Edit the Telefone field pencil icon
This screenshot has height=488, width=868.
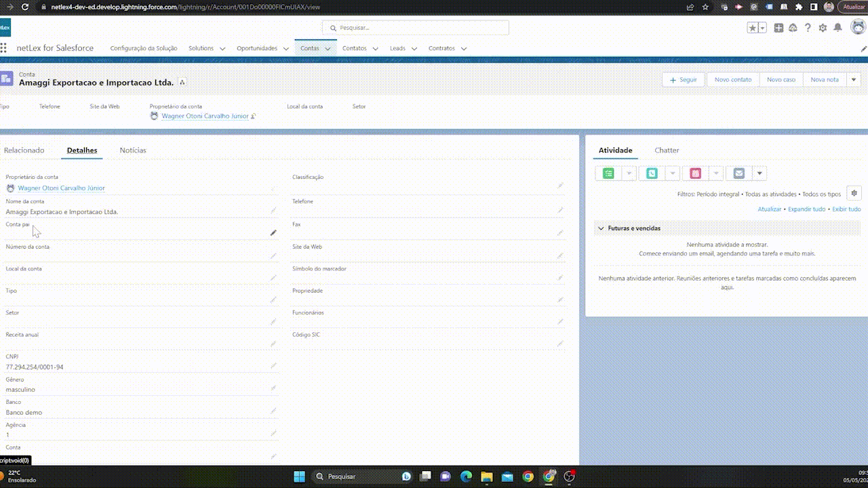click(560, 210)
